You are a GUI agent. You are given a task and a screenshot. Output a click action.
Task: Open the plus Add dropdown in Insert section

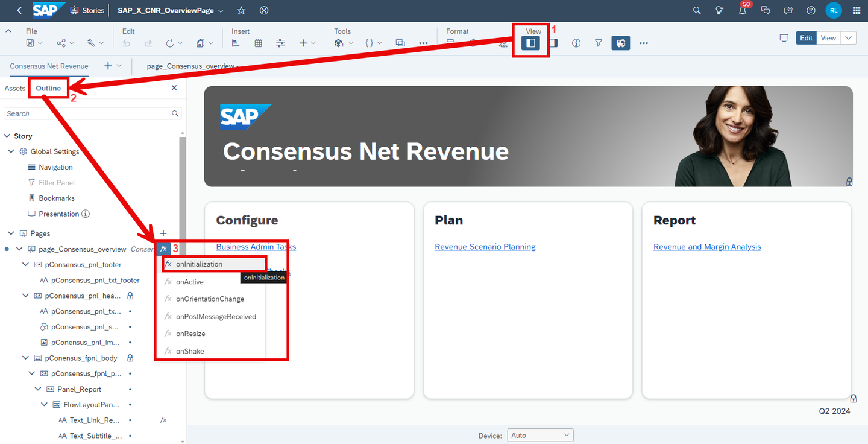307,43
